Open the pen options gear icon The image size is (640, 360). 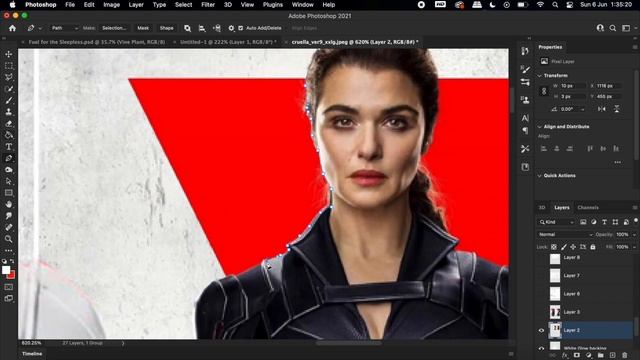click(231, 28)
